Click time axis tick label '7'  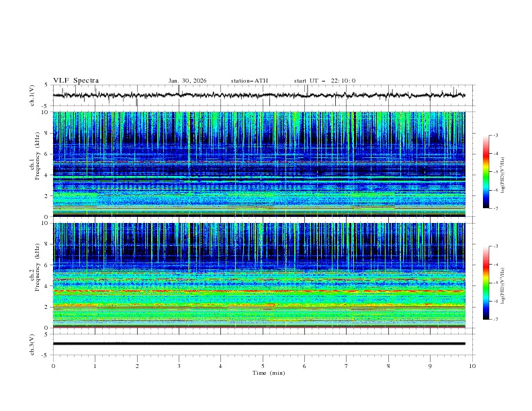tap(347, 366)
